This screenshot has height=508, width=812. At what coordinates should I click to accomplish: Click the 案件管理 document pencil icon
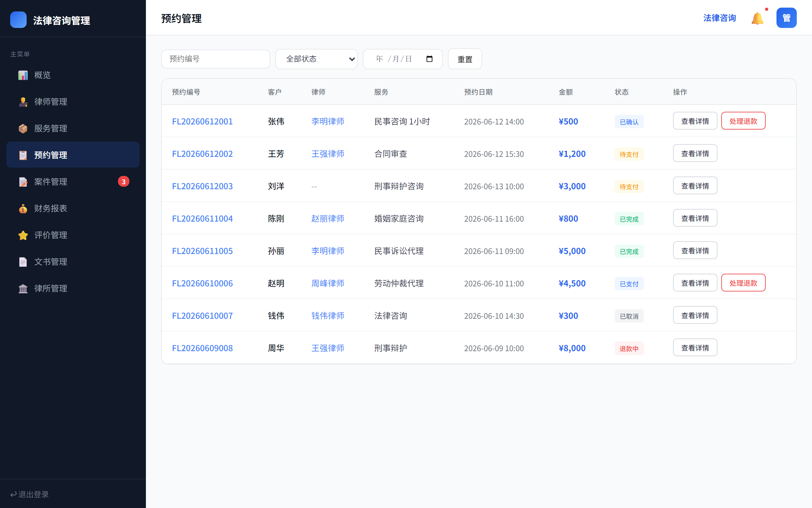click(x=23, y=182)
